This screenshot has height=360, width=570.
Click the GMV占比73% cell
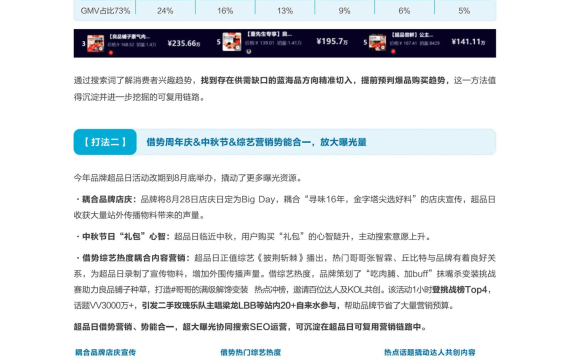pyautogui.click(x=105, y=11)
